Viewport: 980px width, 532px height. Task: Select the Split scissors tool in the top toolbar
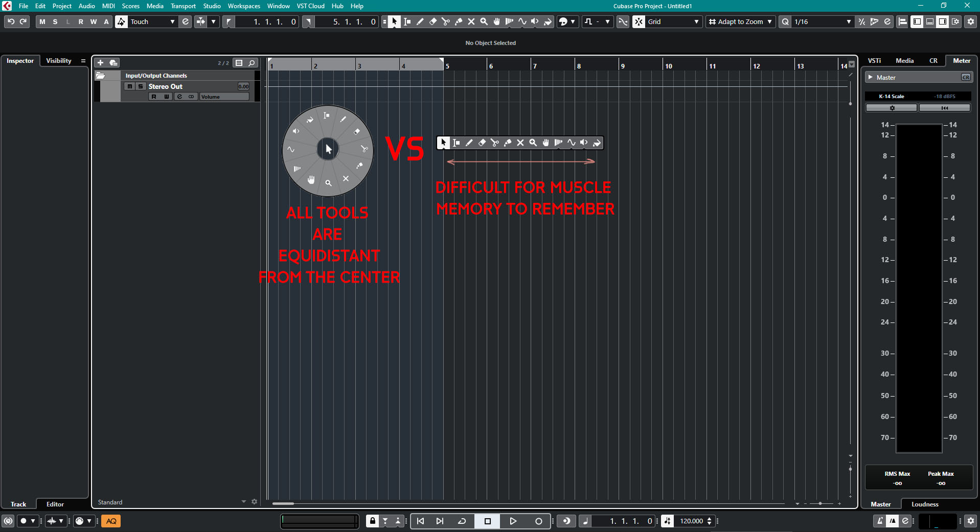pyautogui.click(x=445, y=21)
